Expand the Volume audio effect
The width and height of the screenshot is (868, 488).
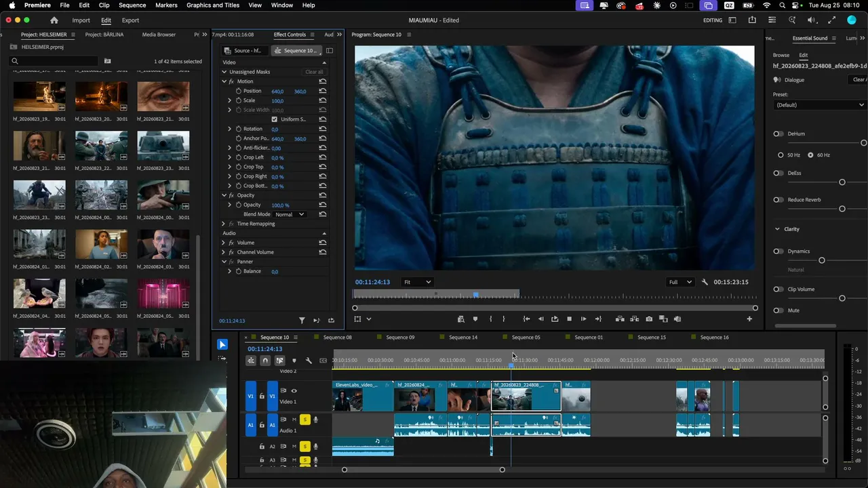point(224,243)
